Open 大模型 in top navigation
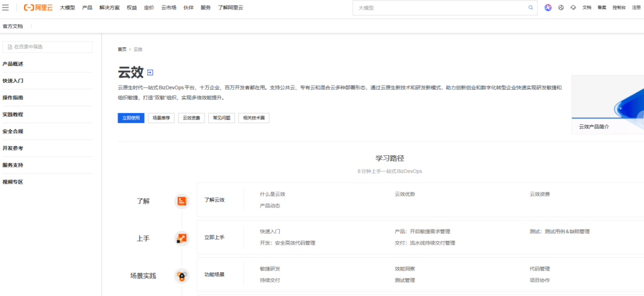Image resolution: width=644 pixels, height=296 pixels. coord(67,8)
